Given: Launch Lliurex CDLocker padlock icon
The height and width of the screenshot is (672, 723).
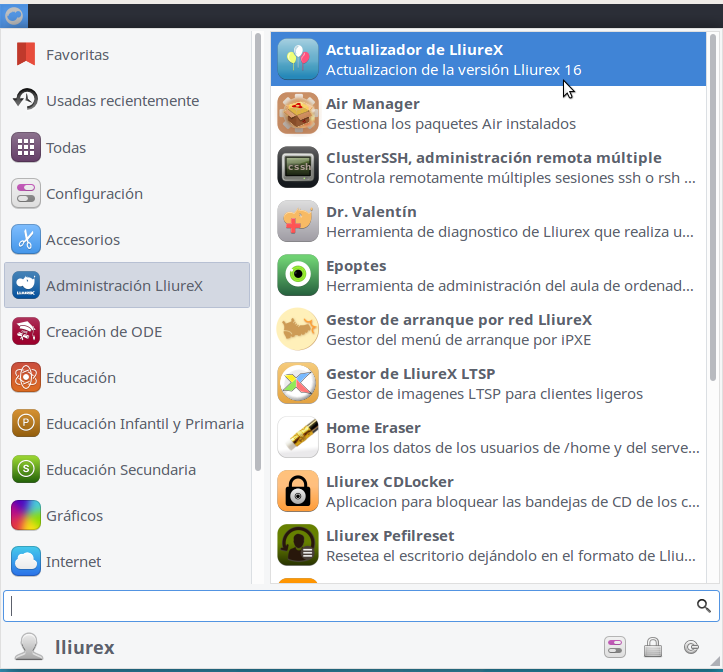Looking at the screenshot, I should tap(297, 491).
